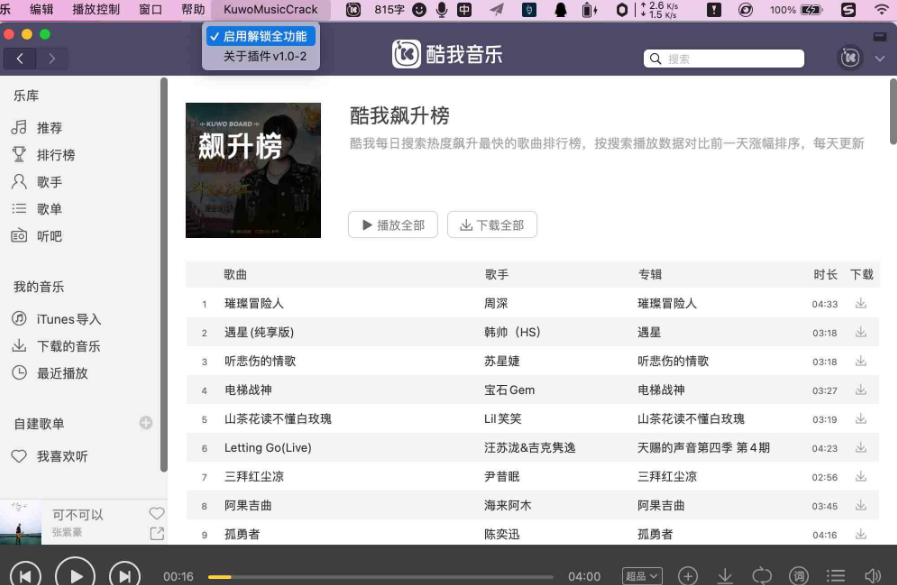Click the user avatar icon in header

pyautogui.click(x=850, y=57)
